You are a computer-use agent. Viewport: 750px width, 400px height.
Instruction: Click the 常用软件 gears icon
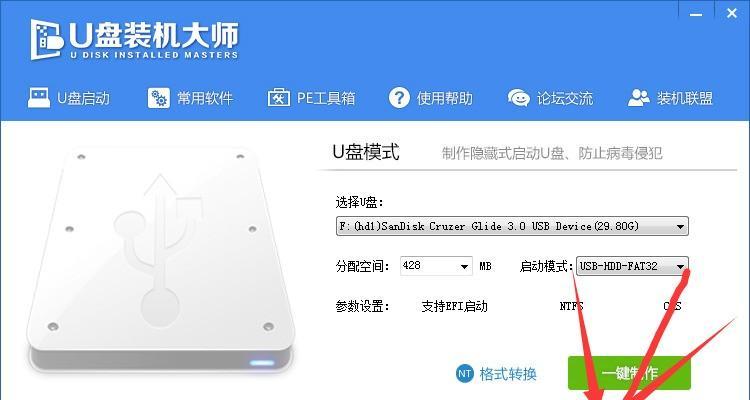(158, 98)
